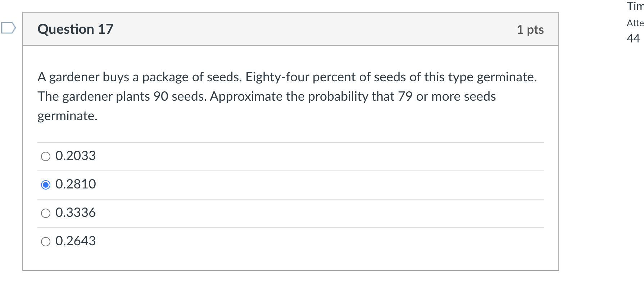The image size is (644, 287).
Task: Click the "0.3336" answer label text
Action: click(76, 213)
